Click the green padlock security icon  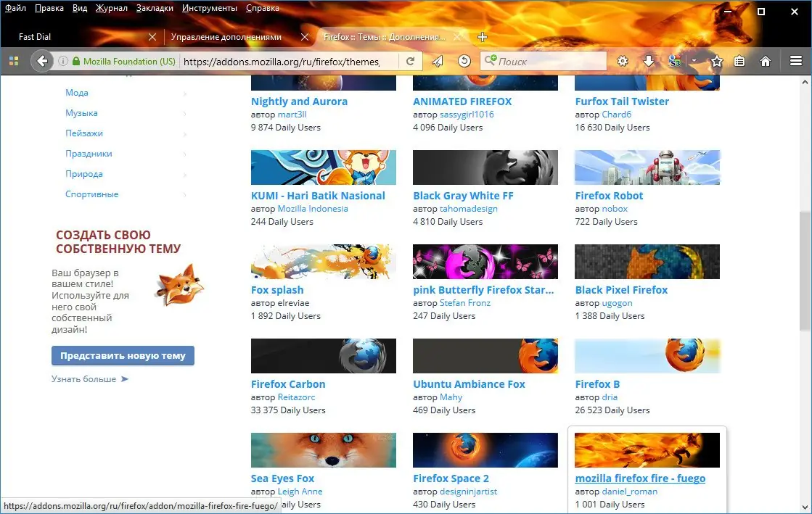[76, 61]
